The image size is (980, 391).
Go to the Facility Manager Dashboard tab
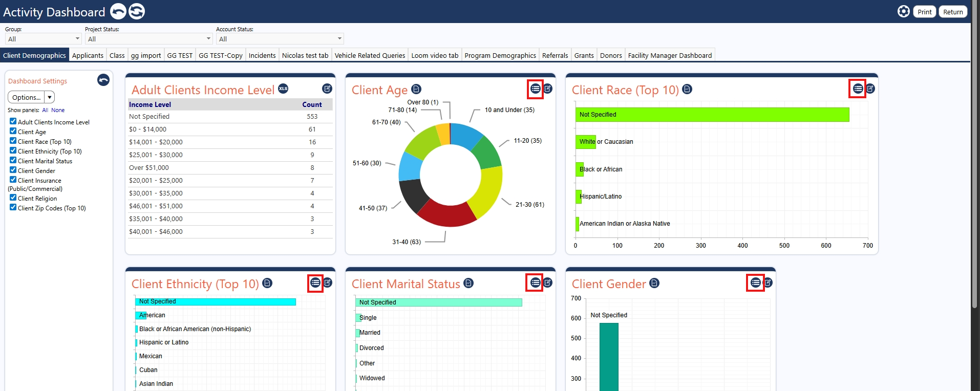click(x=670, y=55)
